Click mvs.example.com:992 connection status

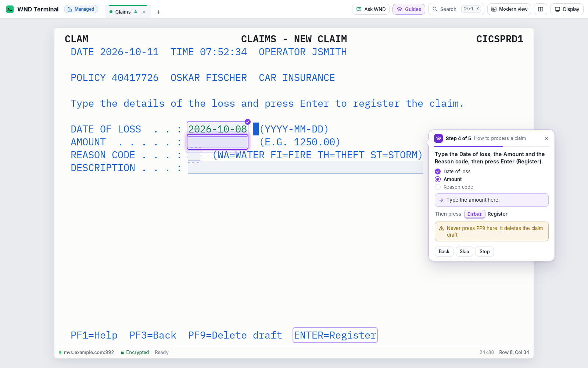86,353
